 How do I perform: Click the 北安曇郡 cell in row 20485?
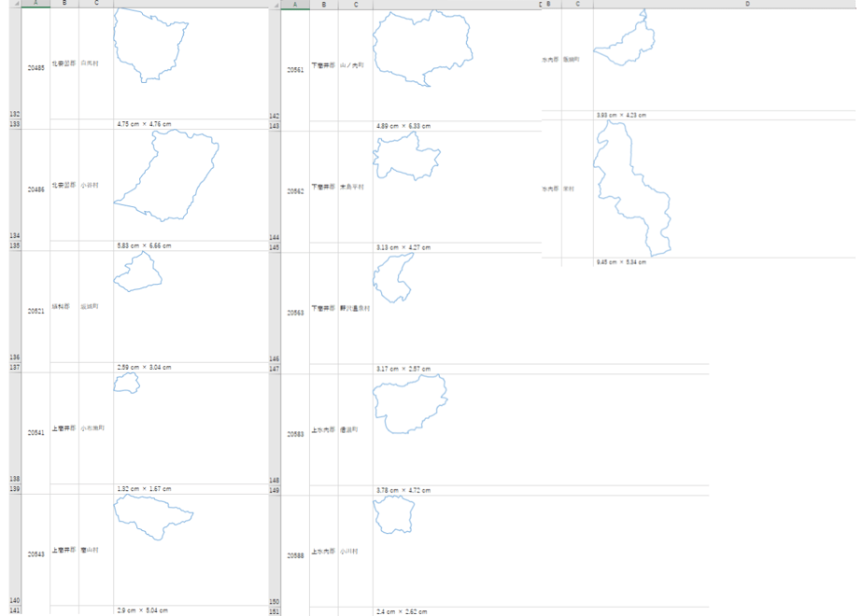[x=64, y=63]
